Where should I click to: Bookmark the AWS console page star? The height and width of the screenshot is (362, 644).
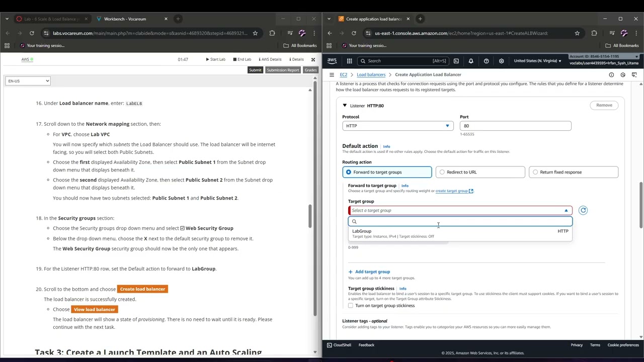pyautogui.click(x=577, y=33)
